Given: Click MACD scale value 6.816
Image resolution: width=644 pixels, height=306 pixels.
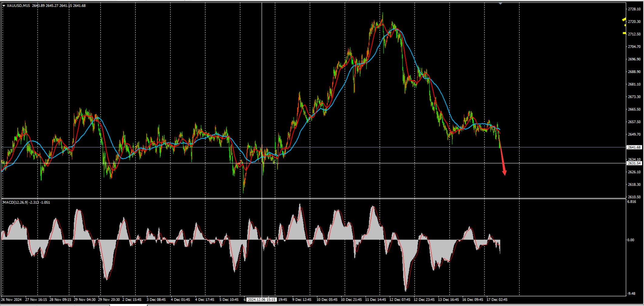Looking at the screenshot, I should pos(631,202).
